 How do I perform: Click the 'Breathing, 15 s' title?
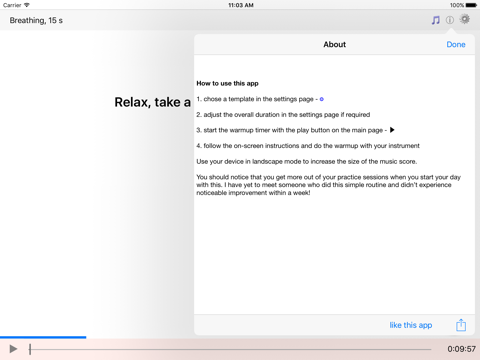coord(36,20)
